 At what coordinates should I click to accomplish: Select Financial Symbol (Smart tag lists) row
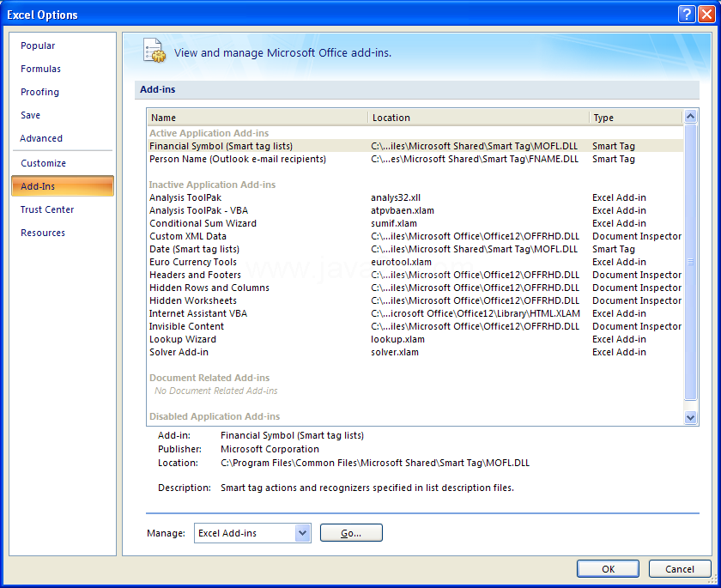coord(415,146)
